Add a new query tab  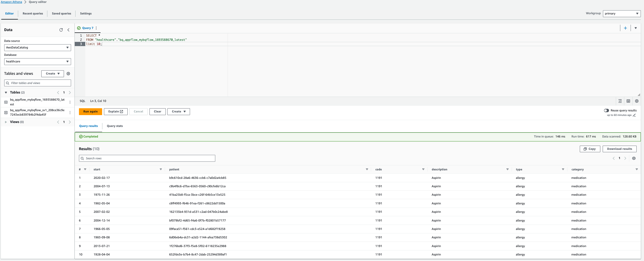click(x=625, y=28)
